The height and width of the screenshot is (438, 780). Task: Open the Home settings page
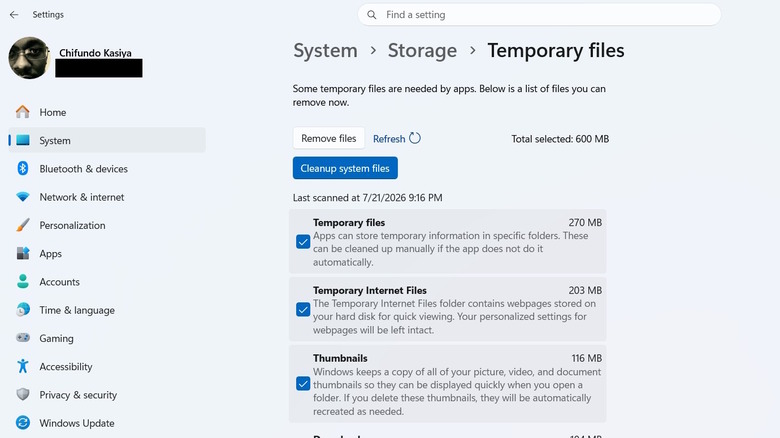[107, 112]
